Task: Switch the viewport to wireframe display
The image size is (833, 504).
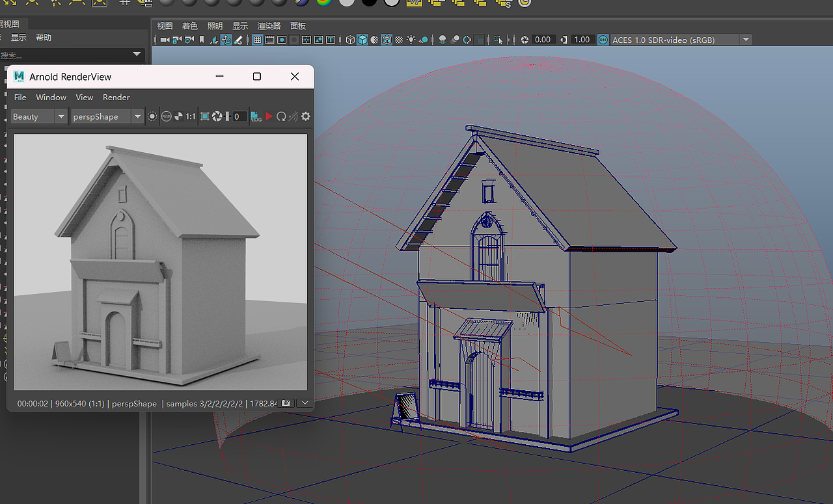Action: (350, 40)
